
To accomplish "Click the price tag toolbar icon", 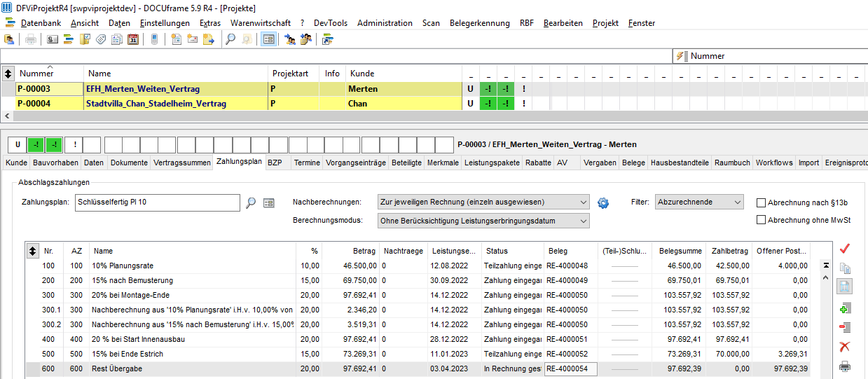I will click(101, 39).
